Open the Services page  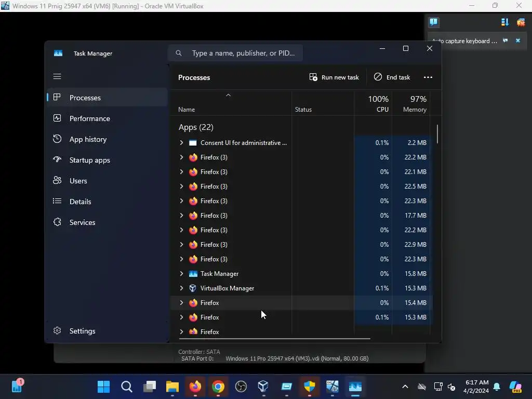click(107, 222)
